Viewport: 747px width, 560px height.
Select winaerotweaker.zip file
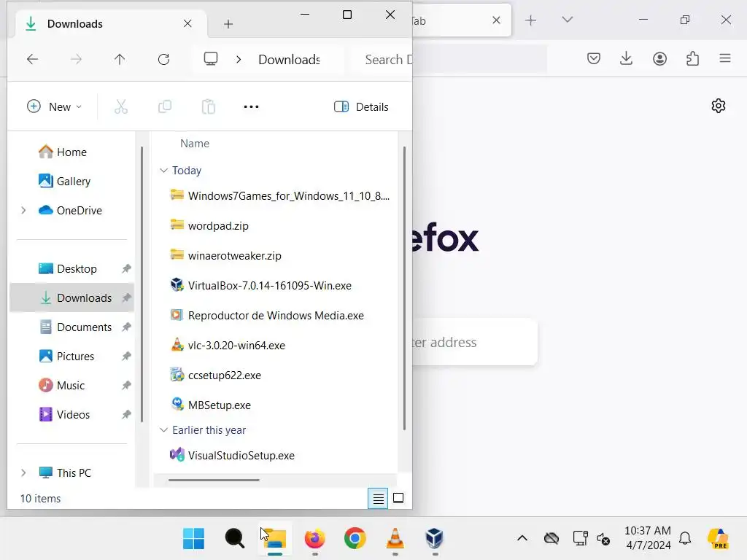point(226,256)
